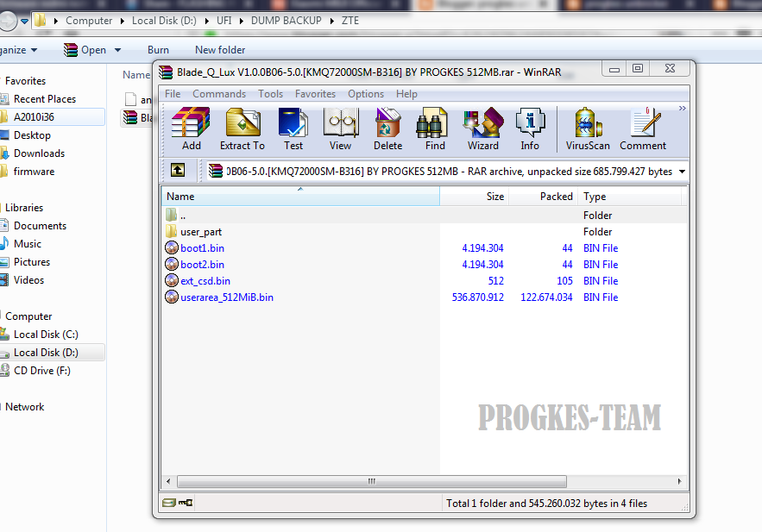Image resolution: width=762 pixels, height=532 pixels.
Task: Go up one level with arrow icon
Action: (178, 171)
